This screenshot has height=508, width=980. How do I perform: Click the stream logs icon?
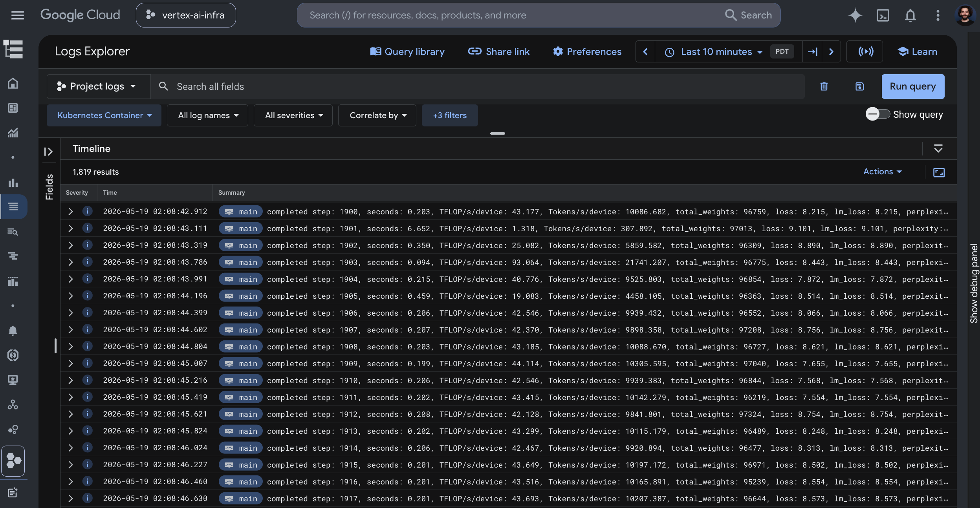pos(866,51)
